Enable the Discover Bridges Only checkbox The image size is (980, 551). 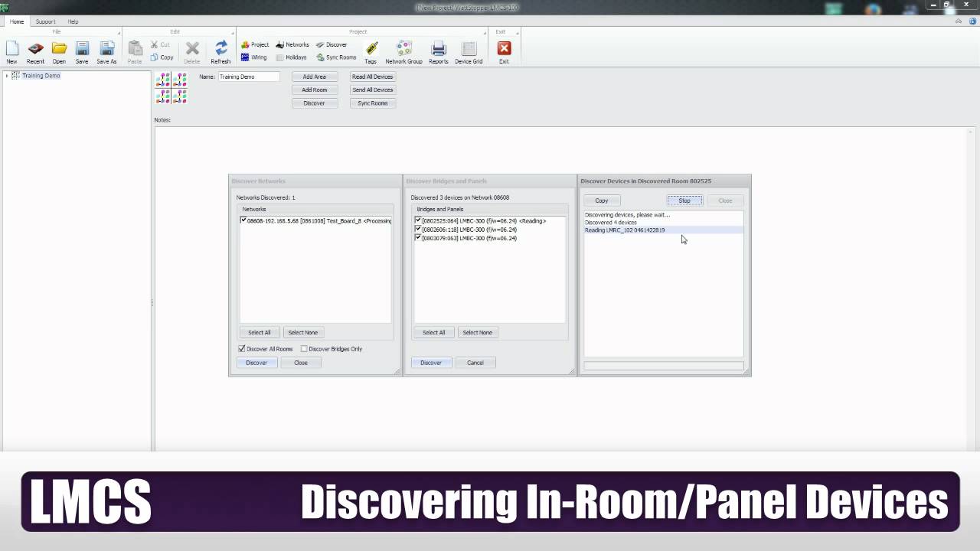304,349
